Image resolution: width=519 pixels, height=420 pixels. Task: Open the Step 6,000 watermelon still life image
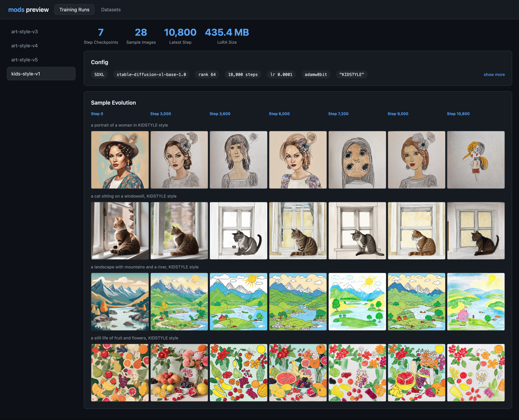click(x=298, y=372)
